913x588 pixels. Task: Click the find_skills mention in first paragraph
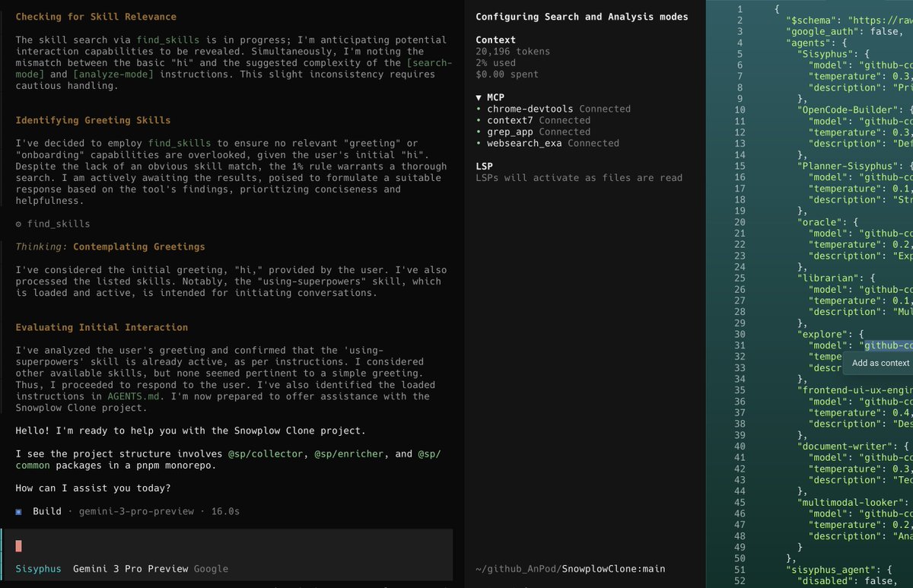click(167, 40)
